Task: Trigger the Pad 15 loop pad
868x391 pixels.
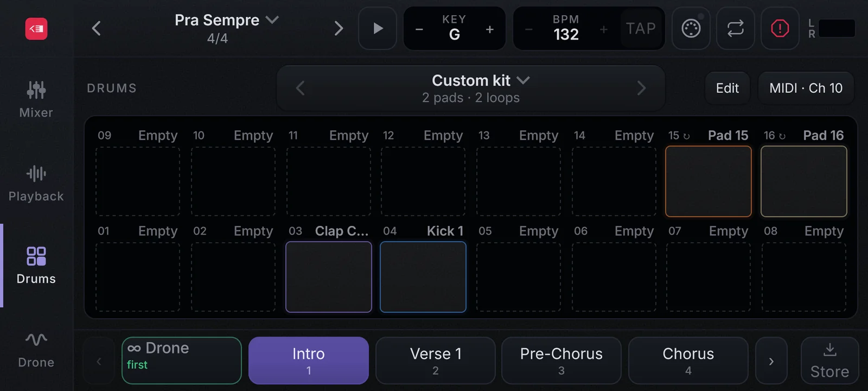Action: (x=709, y=181)
